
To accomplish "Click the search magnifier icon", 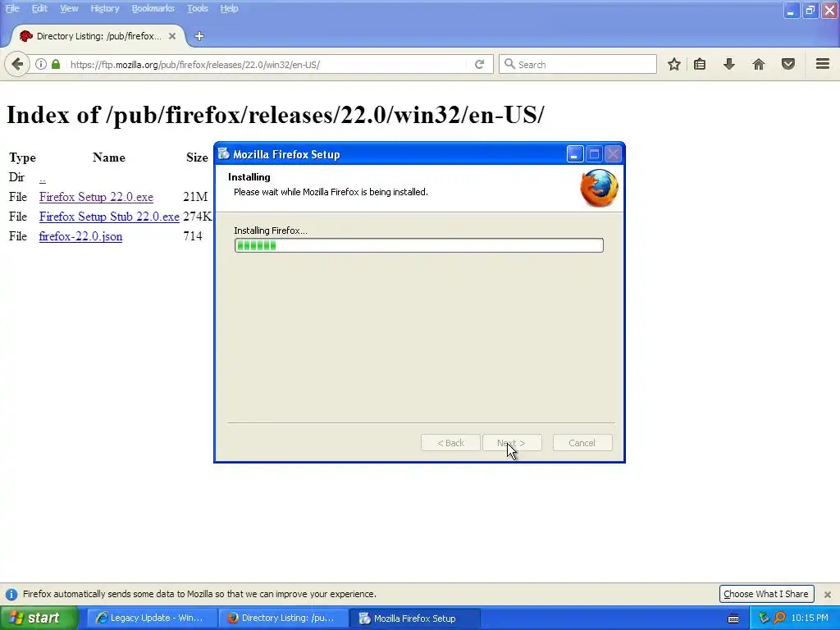I will (509, 64).
